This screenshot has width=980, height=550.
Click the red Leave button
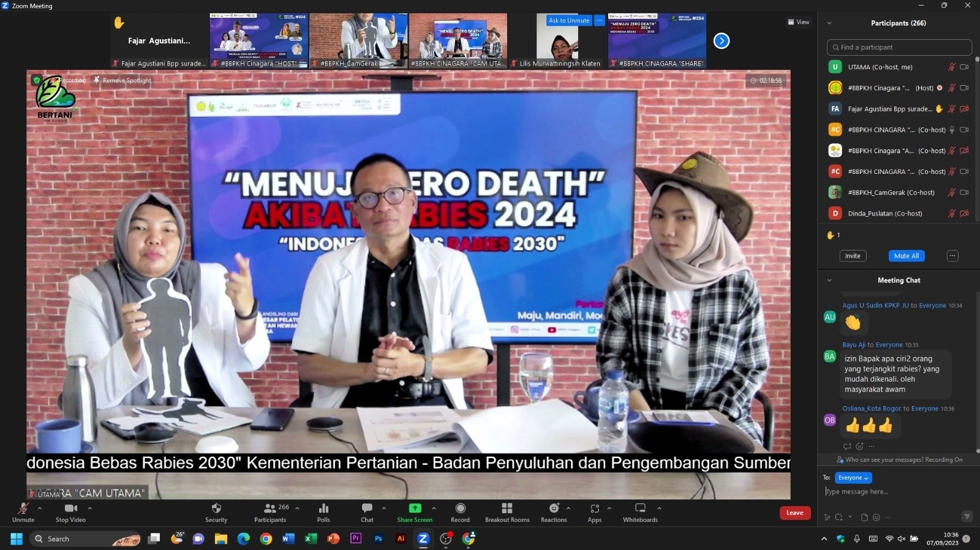[794, 513]
